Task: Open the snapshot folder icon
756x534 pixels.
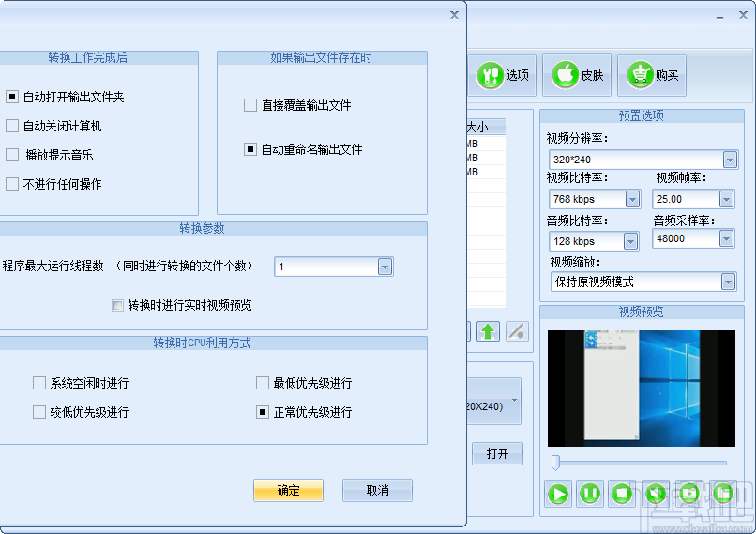Action: point(723,494)
